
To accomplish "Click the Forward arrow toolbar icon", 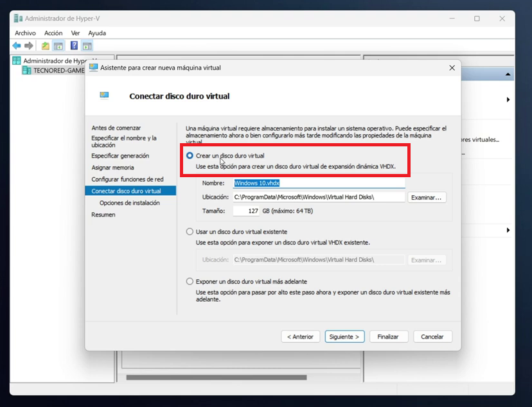I will [x=29, y=46].
